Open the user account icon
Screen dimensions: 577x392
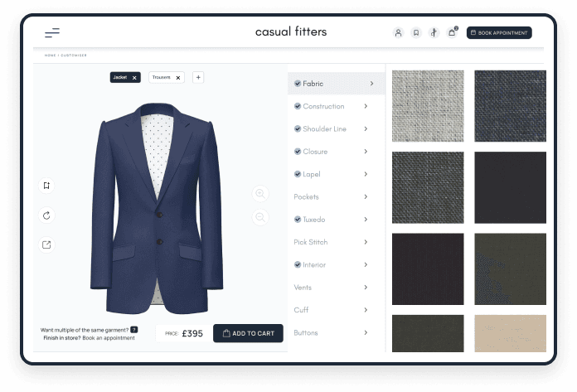[x=398, y=33]
